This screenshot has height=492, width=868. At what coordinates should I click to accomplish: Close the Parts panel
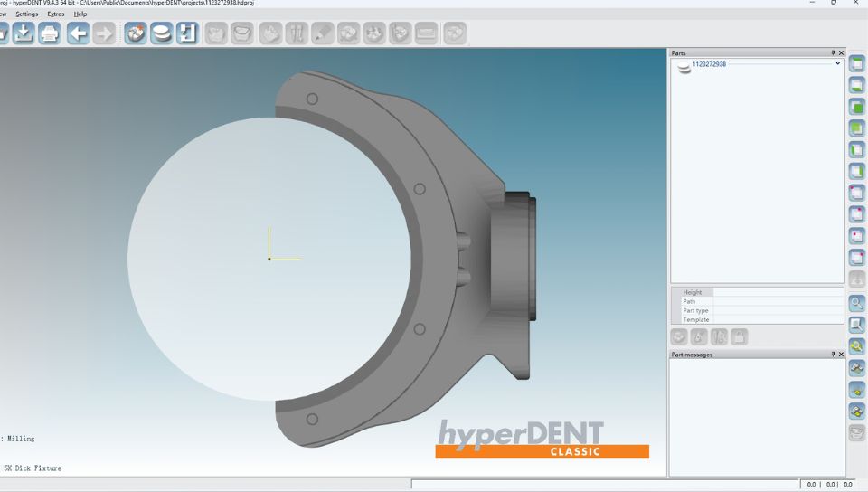[x=841, y=53]
